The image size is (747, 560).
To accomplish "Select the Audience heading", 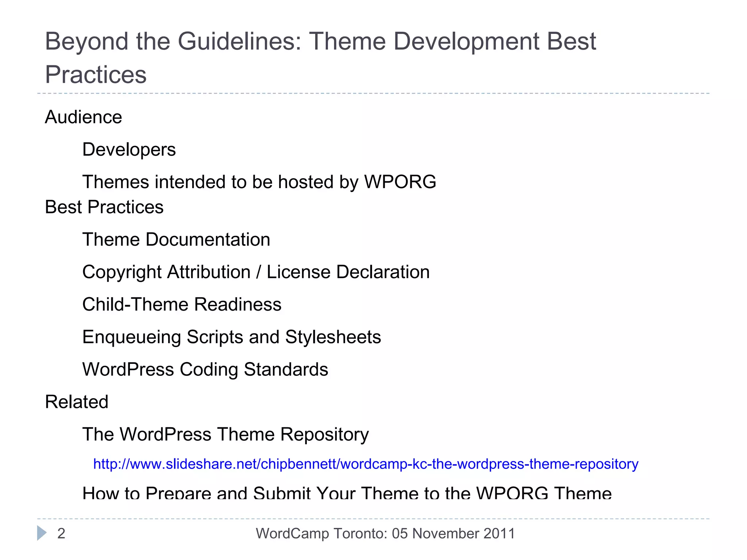I will pos(83,117).
